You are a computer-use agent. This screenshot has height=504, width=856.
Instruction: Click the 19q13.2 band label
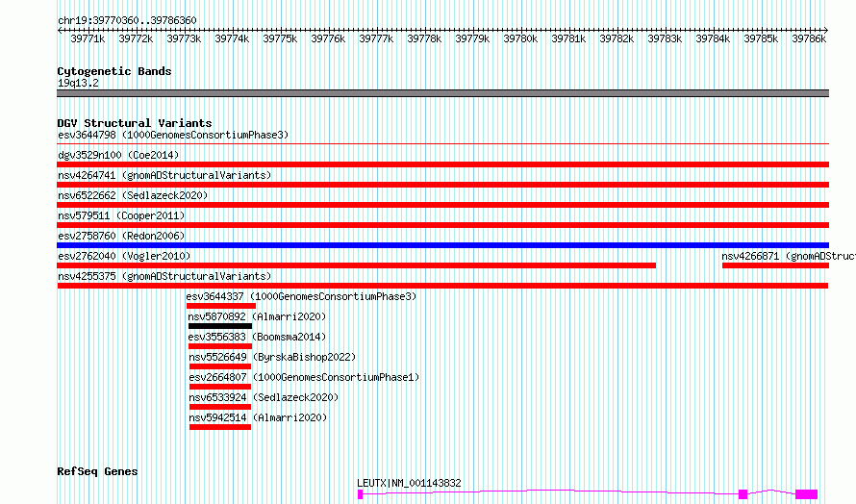(x=78, y=83)
